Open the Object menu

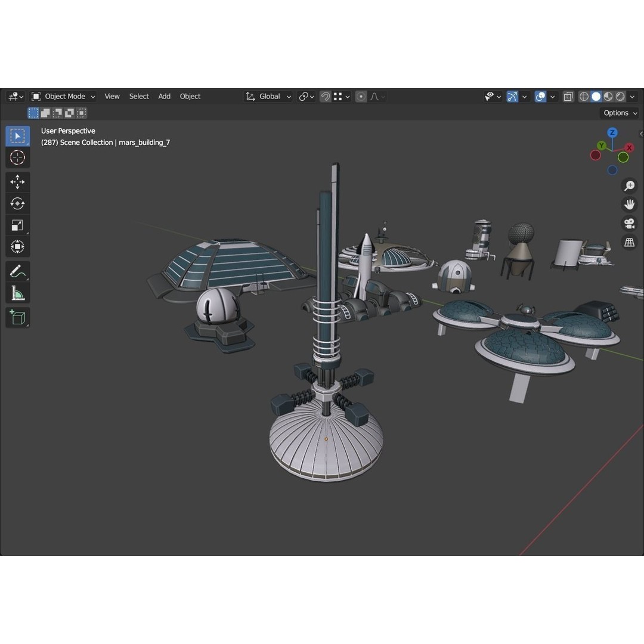coord(190,96)
